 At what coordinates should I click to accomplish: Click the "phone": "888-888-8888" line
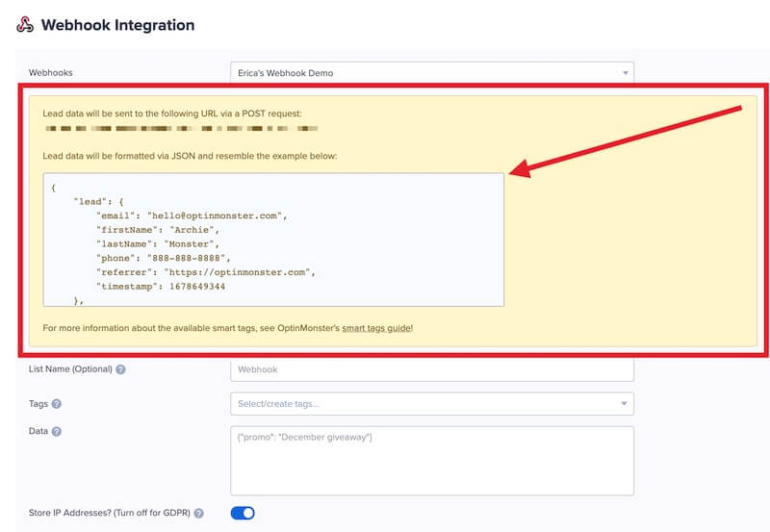[164, 258]
